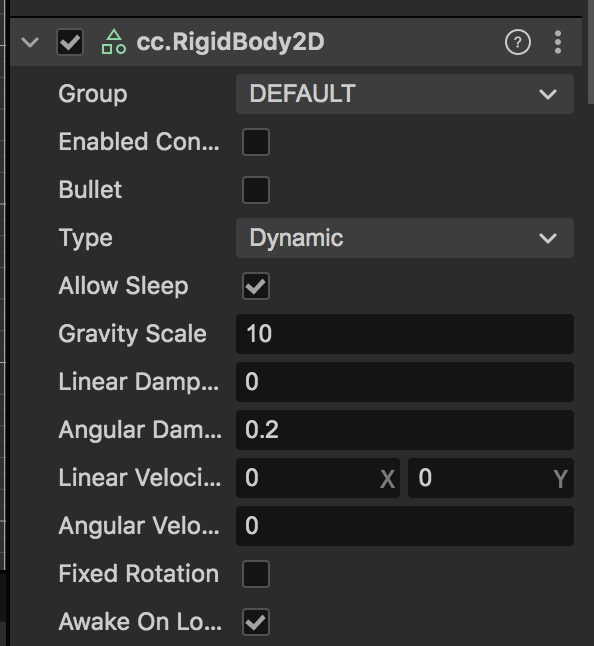Click the Gravity Scale input field
Viewport: 594px width, 646px height.
405,334
